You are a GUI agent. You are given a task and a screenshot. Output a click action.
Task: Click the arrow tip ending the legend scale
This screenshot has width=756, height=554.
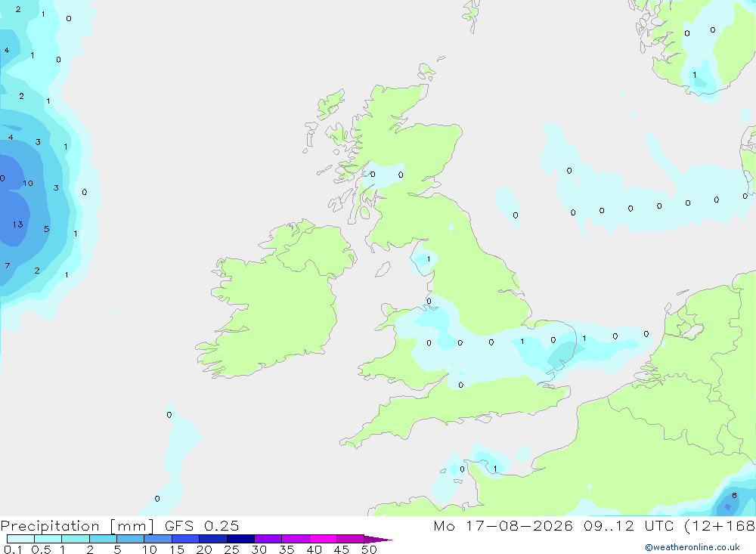[x=379, y=540]
